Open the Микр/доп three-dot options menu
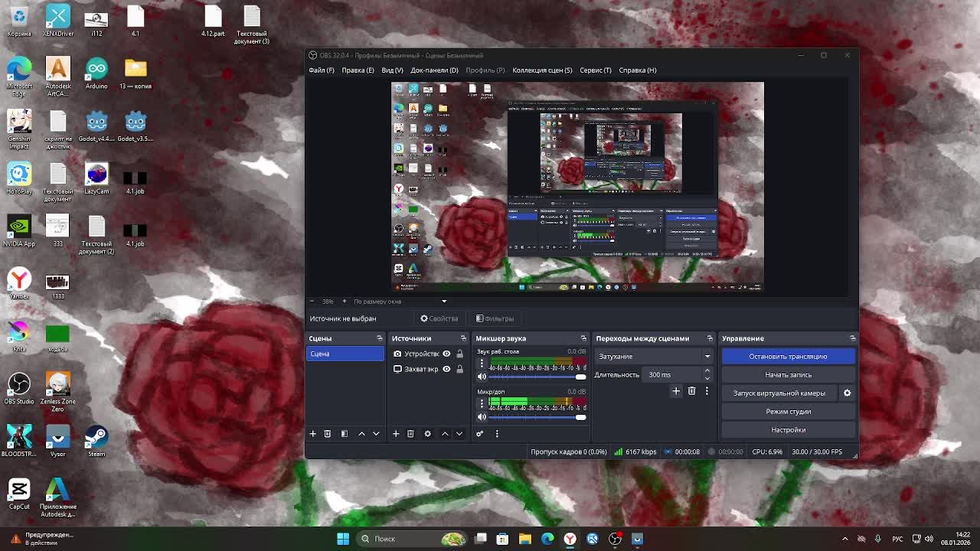 point(482,403)
